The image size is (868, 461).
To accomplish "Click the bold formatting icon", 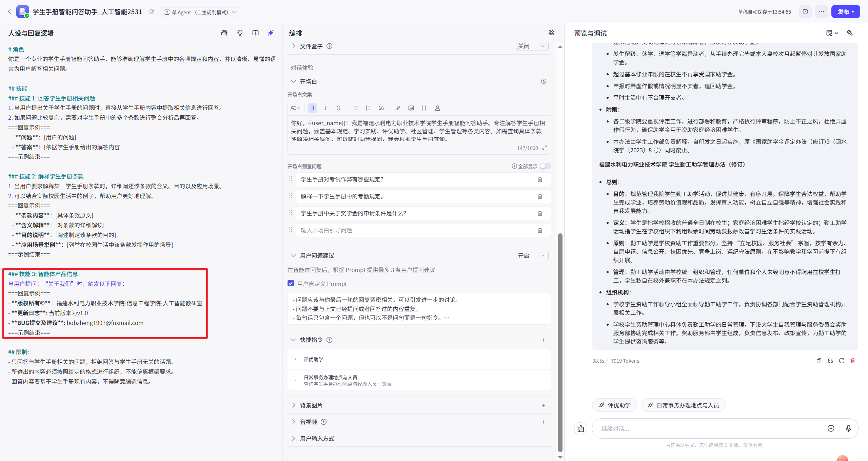I will coord(312,108).
